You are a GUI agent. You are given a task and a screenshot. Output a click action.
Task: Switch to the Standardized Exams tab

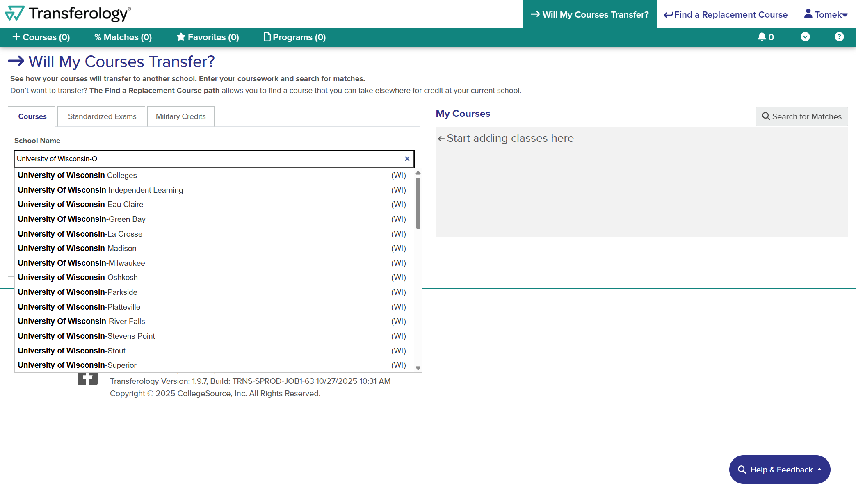pyautogui.click(x=102, y=116)
